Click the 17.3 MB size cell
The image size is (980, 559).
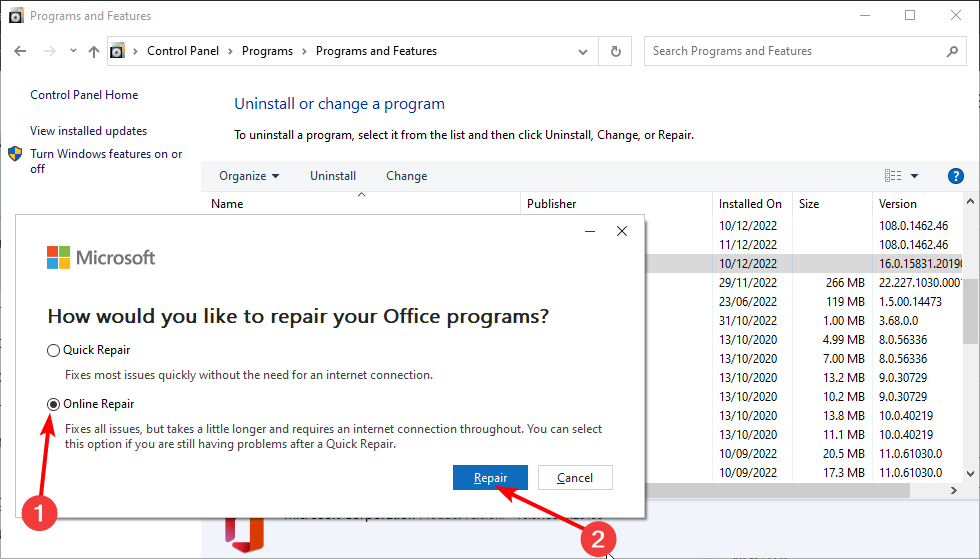pyautogui.click(x=843, y=473)
